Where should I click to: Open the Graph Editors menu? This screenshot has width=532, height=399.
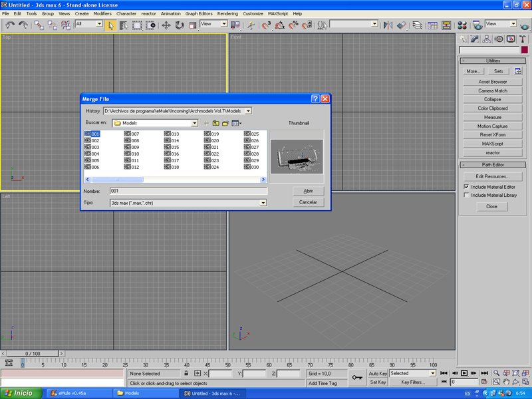tap(199, 13)
